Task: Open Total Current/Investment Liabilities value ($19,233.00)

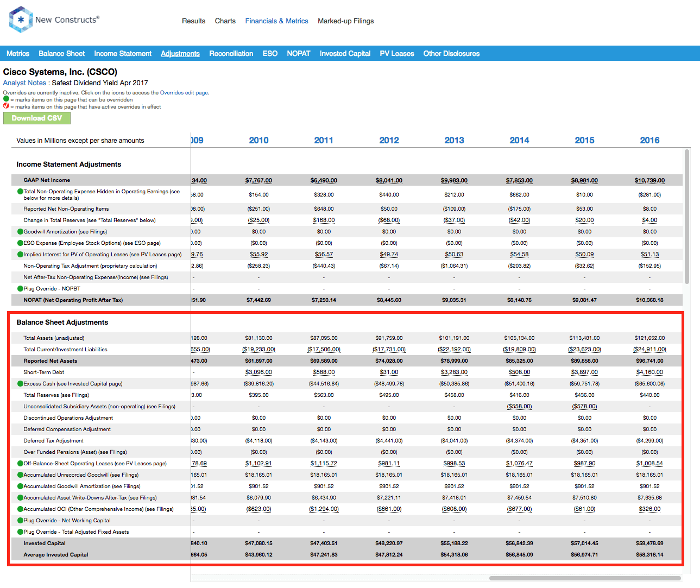Action: pyautogui.click(x=258, y=350)
